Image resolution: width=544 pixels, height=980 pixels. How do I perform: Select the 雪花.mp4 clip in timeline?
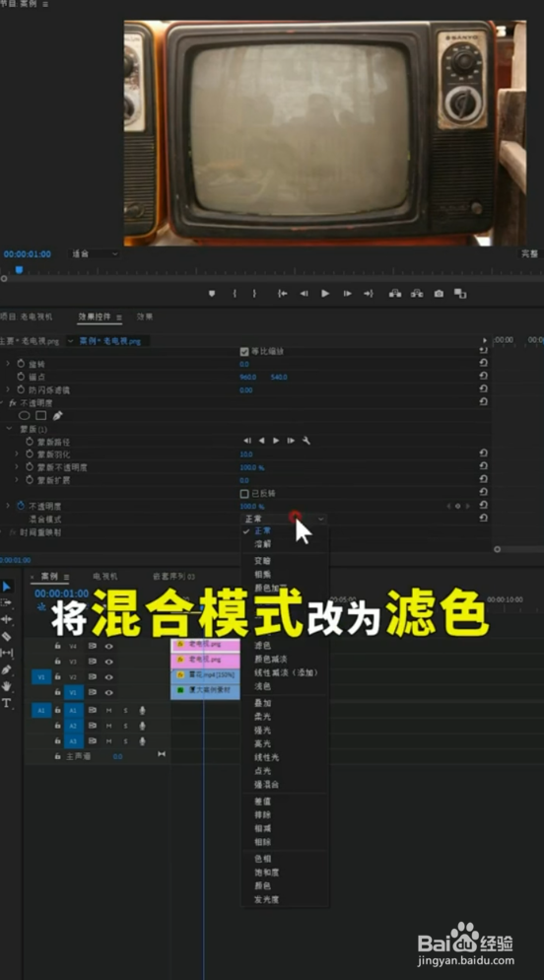(206, 675)
